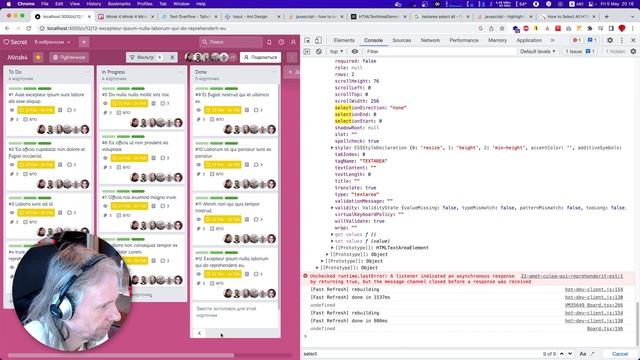The image size is (640, 360).
Task: Click the Filter button on the board
Action: [x=146, y=58]
